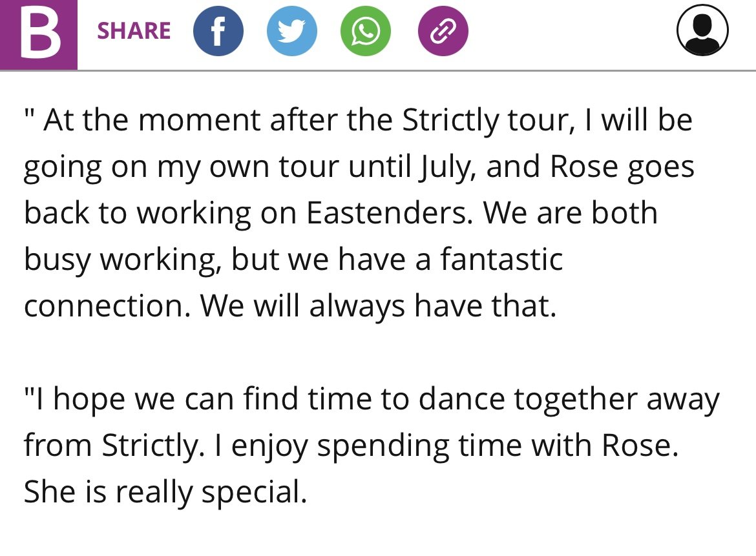Click the phrase 'Rose goes' in the article
Viewport: 756px width, 556px height.
pyautogui.click(x=622, y=167)
